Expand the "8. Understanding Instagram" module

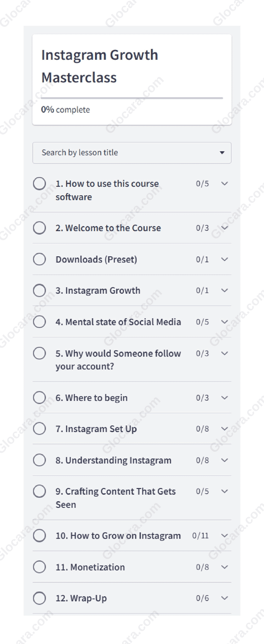(x=224, y=460)
